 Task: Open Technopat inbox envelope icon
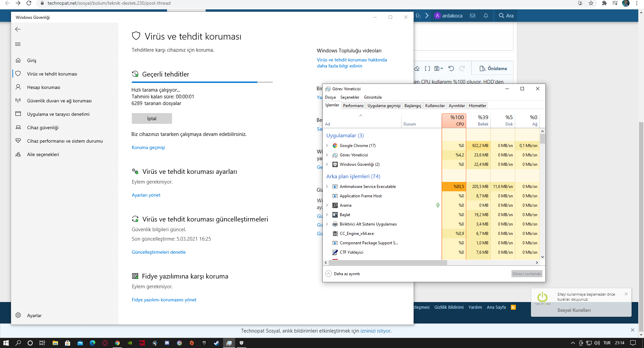[473, 16]
